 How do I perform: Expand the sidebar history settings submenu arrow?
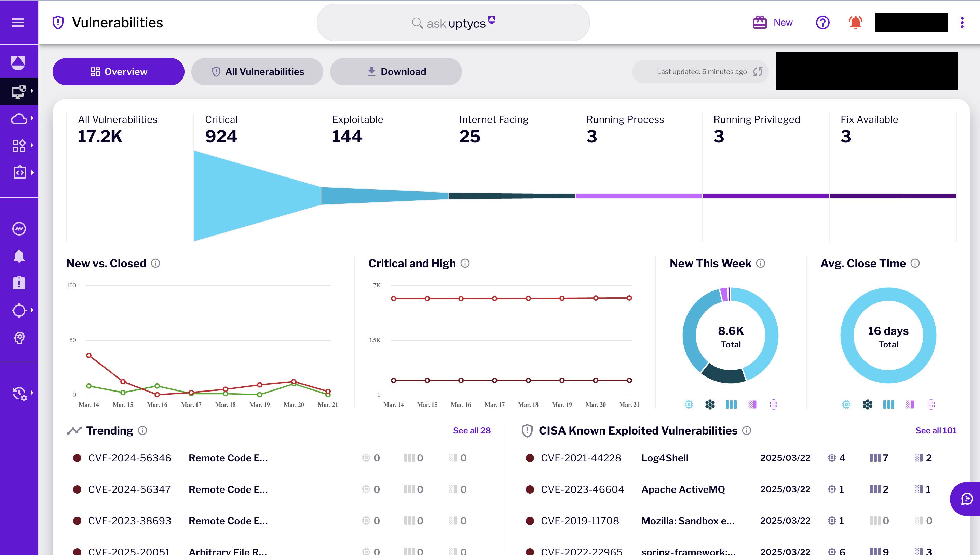(32, 392)
